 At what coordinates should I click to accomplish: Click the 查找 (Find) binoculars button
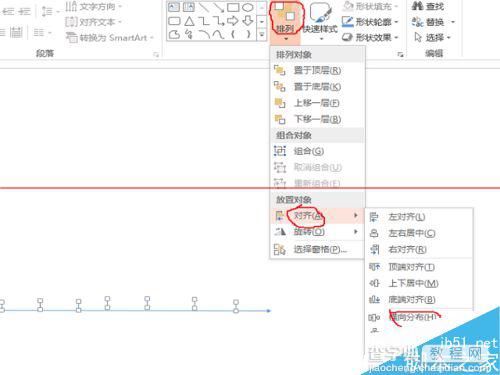point(428,6)
